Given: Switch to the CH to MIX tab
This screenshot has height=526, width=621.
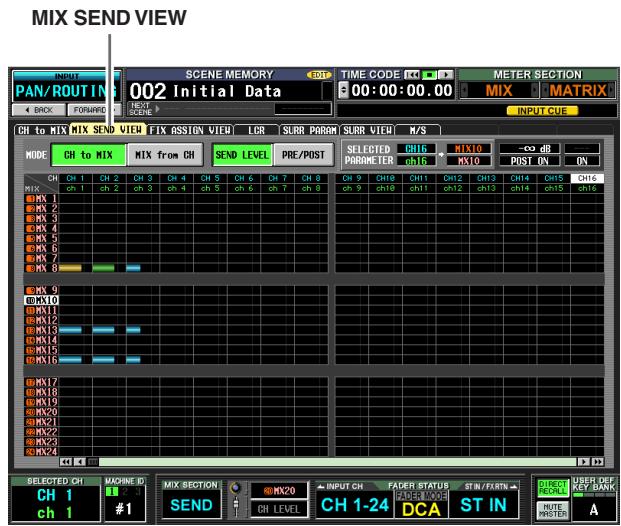Looking at the screenshot, I should tap(42, 130).
